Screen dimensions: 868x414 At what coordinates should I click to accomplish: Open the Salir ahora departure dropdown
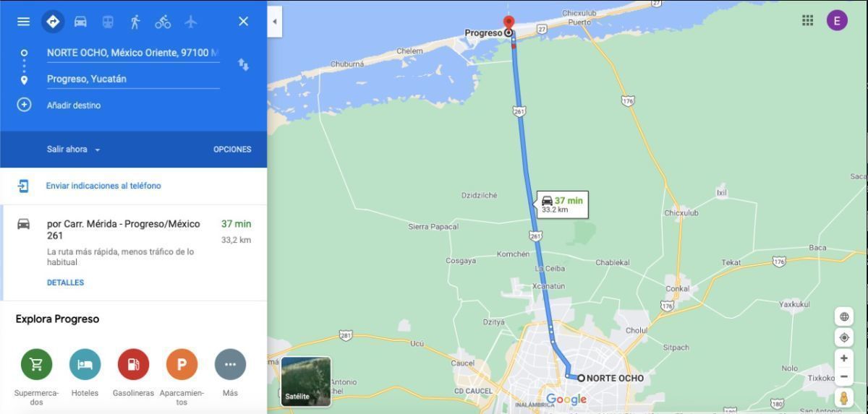pyautogui.click(x=74, y=150)
